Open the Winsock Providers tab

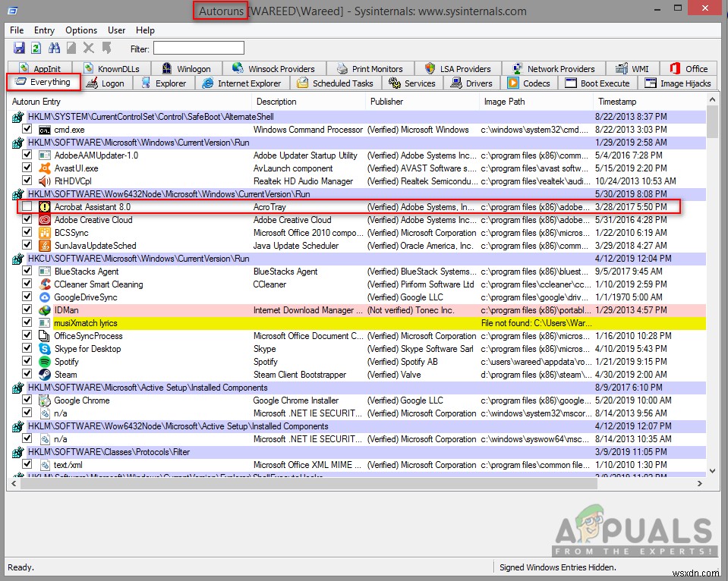(x=274, y=69)
